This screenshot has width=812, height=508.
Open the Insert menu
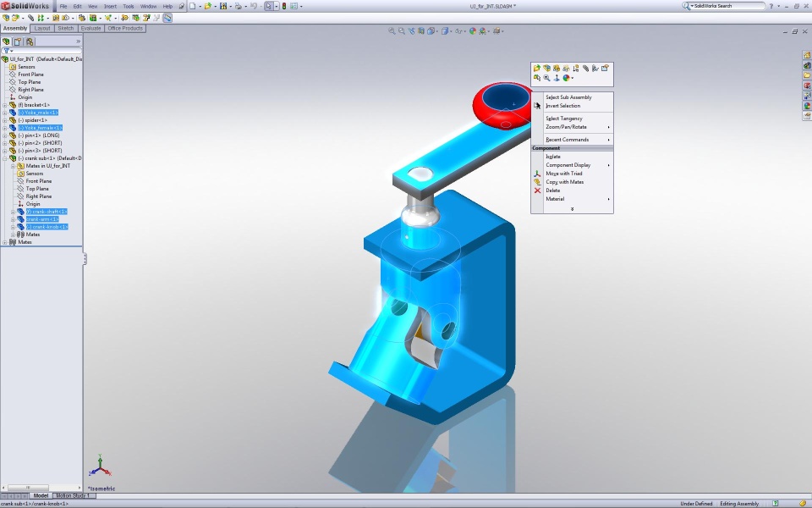110,6
